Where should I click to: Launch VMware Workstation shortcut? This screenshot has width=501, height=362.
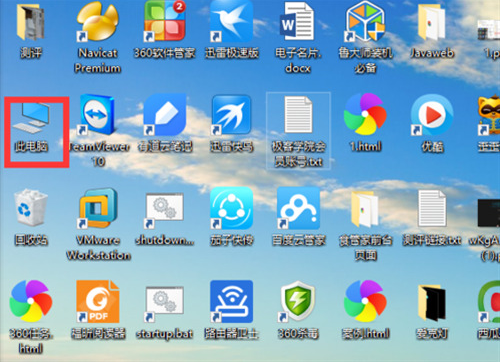pos(98,208)
